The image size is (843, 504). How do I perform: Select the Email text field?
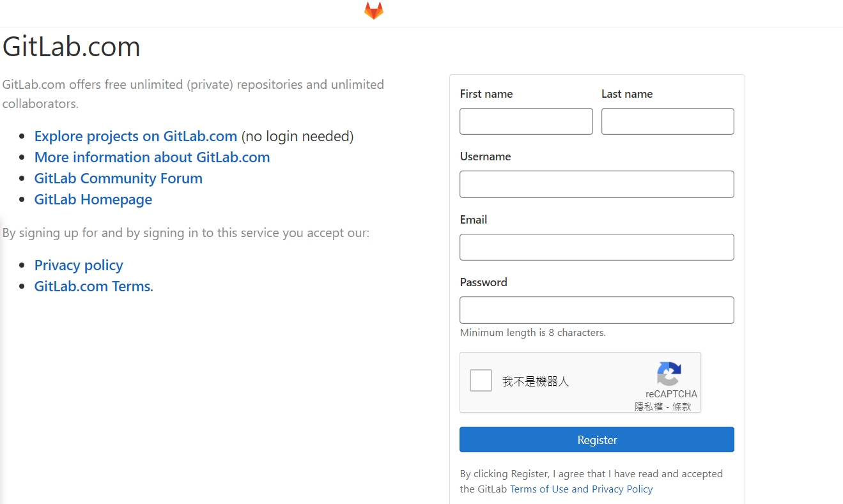pyautogui.click(x=597, y=247)
